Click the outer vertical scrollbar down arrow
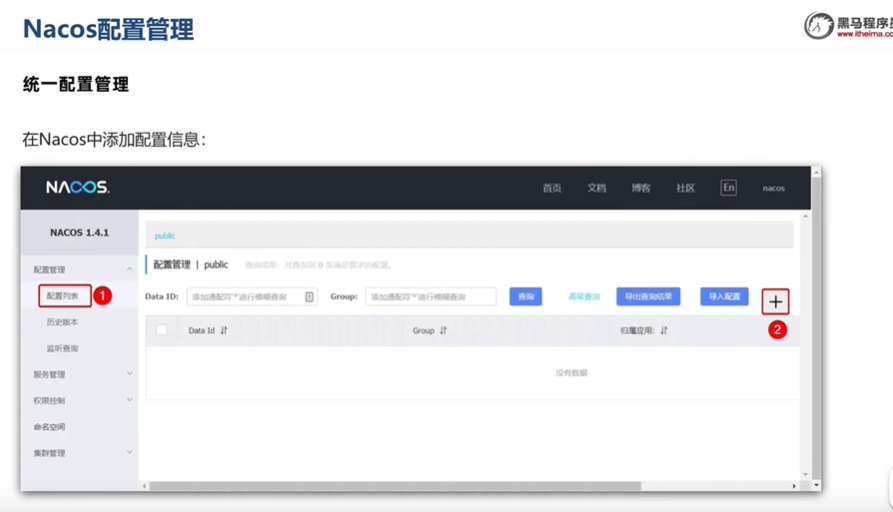Image resolution: width=893 pixels, height=512 pixels. [x=817, y=485]
